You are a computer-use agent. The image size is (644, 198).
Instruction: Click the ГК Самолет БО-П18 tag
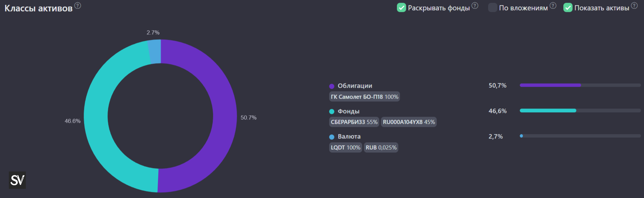tap(364, 97)
